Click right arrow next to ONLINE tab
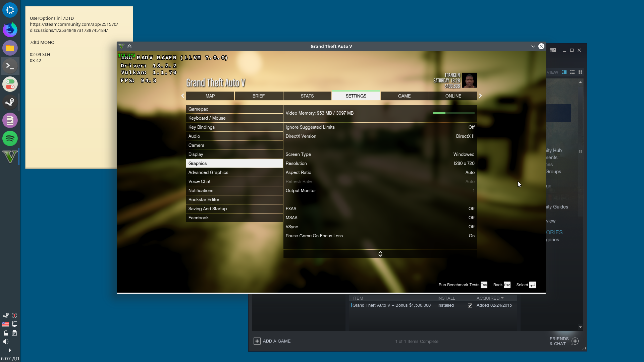Image resolution: width=644 pixels, height=362 pixels. click(x=480, y=96)
